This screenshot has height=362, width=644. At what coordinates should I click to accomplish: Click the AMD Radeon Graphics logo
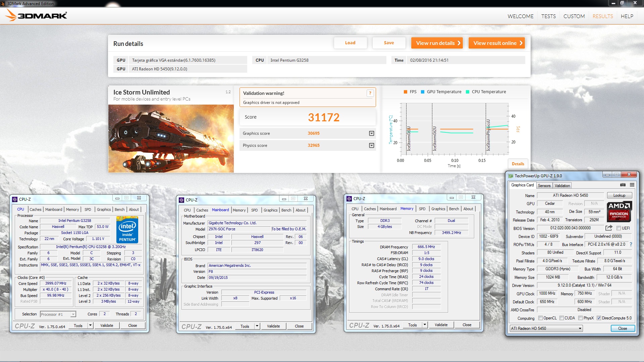tap(619, 211)
